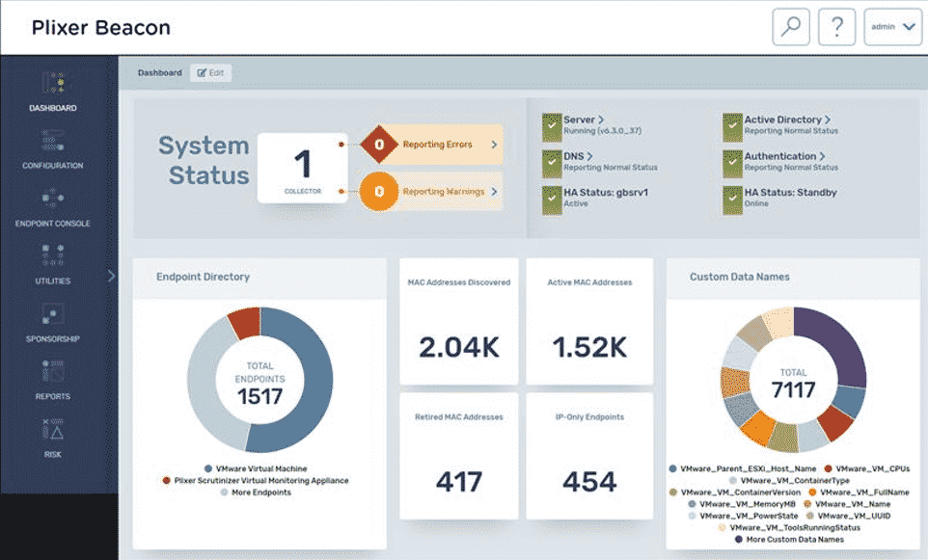Click the HA Status: Standby label

tap(790, 192)
